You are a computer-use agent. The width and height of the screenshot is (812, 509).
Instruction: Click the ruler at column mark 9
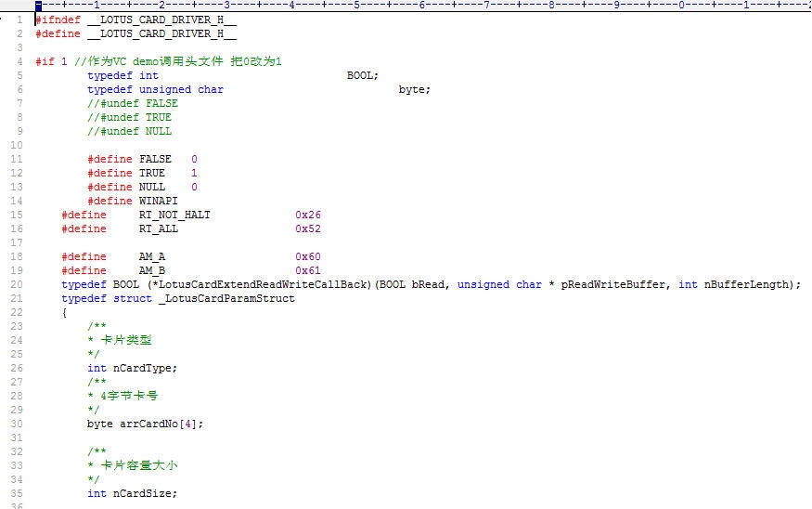tap(616, 6)
